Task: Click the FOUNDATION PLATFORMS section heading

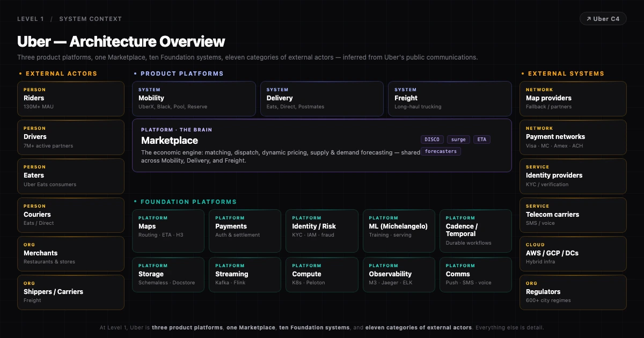Action: coord(188,202)
